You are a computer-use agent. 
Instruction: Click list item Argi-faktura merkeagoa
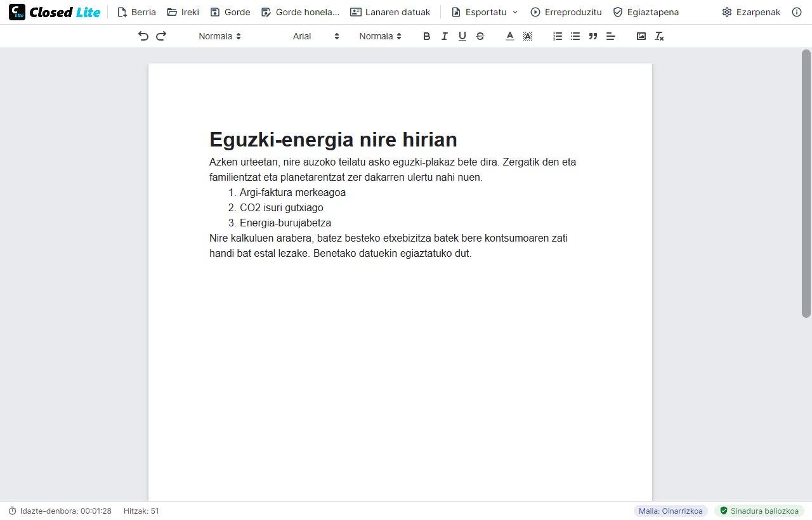(292, 193)
